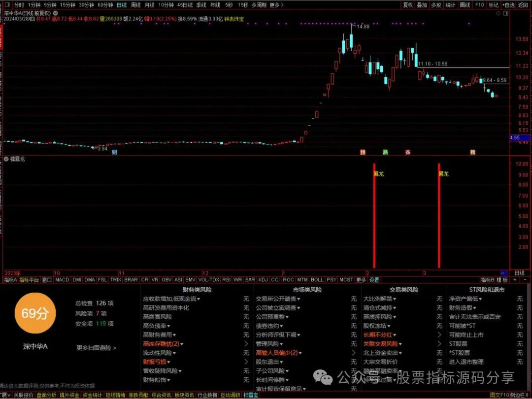Screen dimensions: 532x399
Task: Click the 返回 back button
Action: (x=523, y=5)
